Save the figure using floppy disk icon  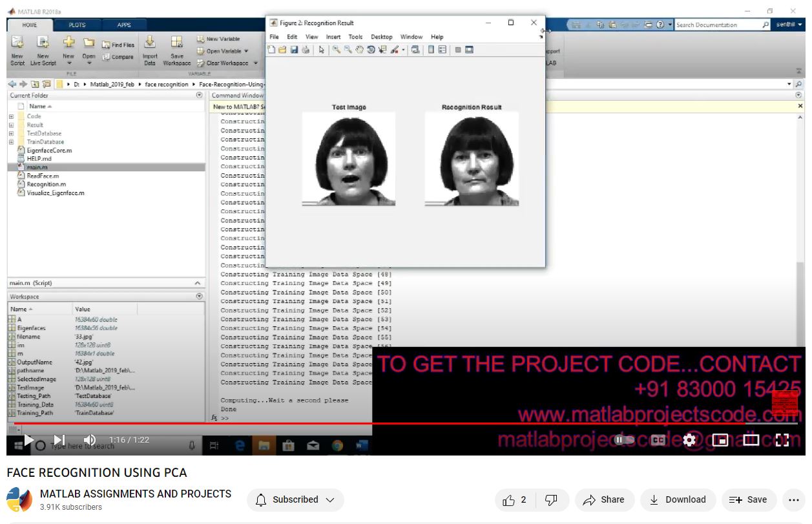pyautogui.click(x=294, y=50)
